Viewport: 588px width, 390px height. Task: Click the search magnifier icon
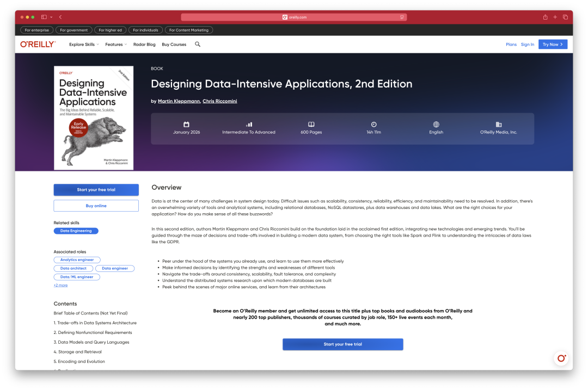198,44
